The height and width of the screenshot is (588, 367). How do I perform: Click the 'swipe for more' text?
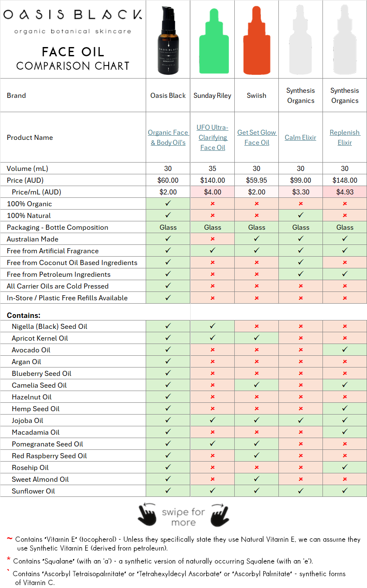[183, 517]
